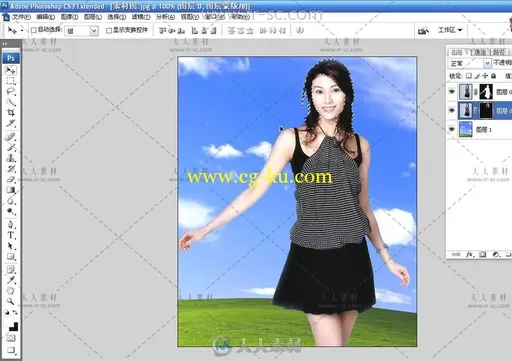This screenshot has height=361, width=512.
Task: Toggle lock all (padlock icon)
Action: point(493,76)
